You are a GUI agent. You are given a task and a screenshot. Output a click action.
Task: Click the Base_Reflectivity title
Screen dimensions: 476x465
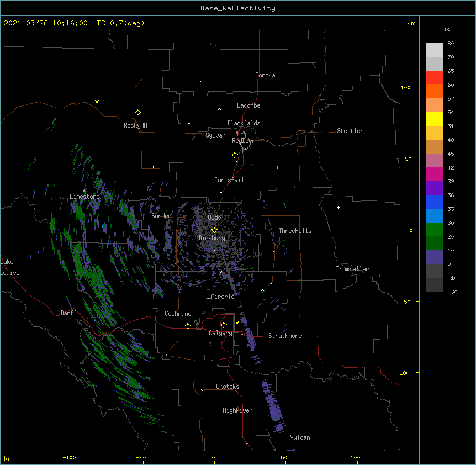238,8
